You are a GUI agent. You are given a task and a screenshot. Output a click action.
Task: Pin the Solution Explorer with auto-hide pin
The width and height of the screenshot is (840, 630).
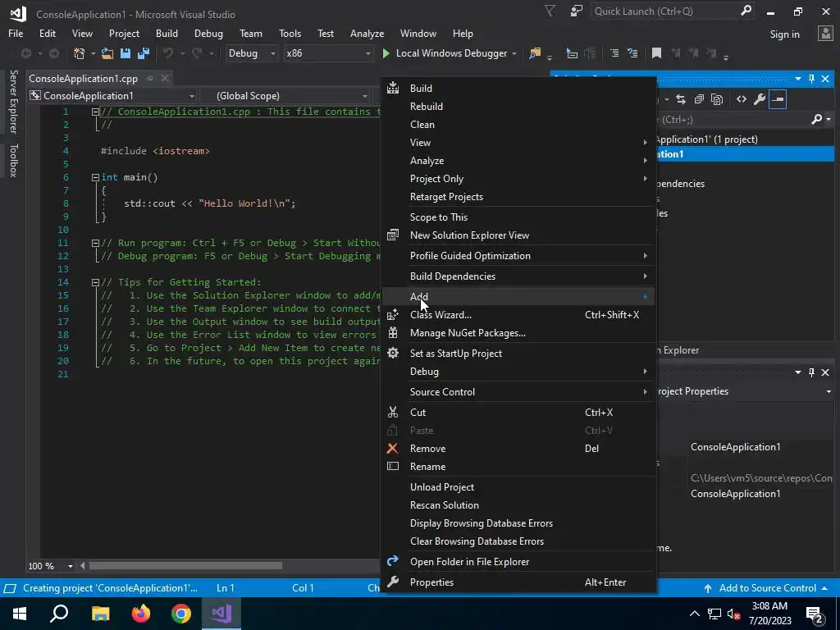click(811, 79)
